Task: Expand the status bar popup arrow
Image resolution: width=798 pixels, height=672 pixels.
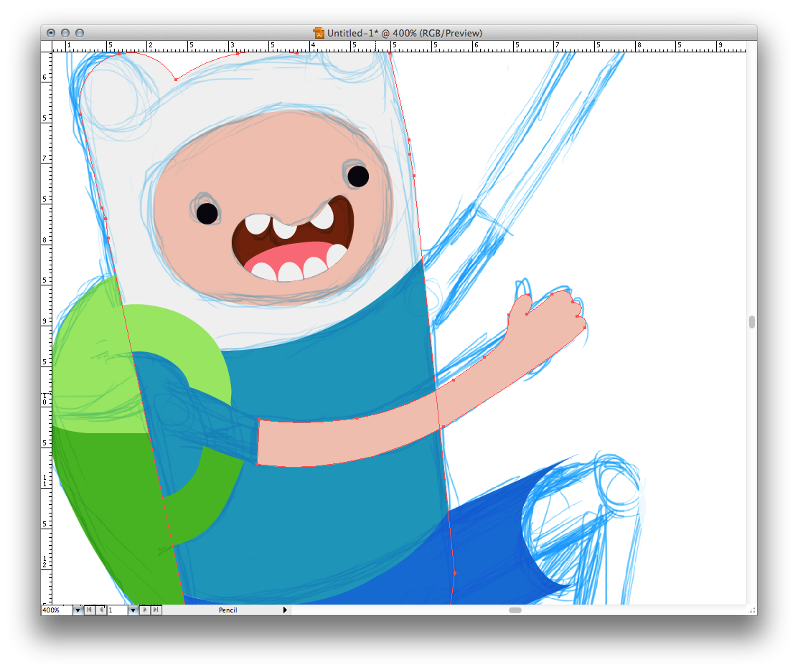Action: point(285,610)
